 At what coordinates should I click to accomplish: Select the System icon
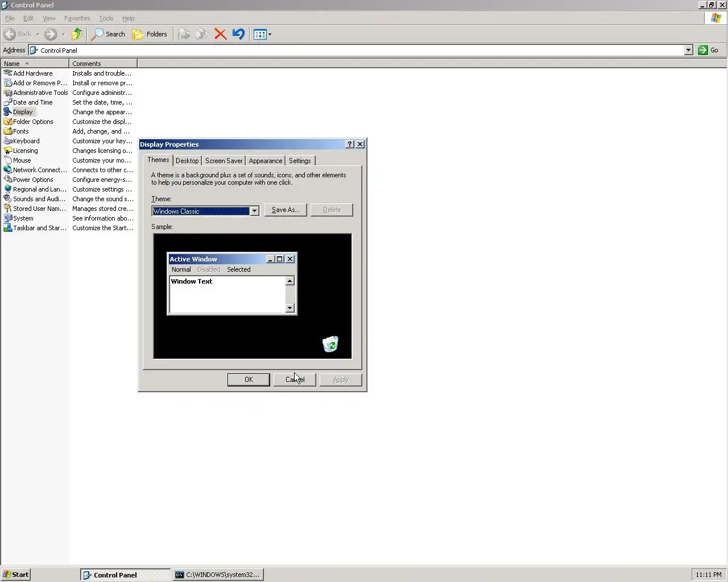pyautogui.click(x=8, y=218)
